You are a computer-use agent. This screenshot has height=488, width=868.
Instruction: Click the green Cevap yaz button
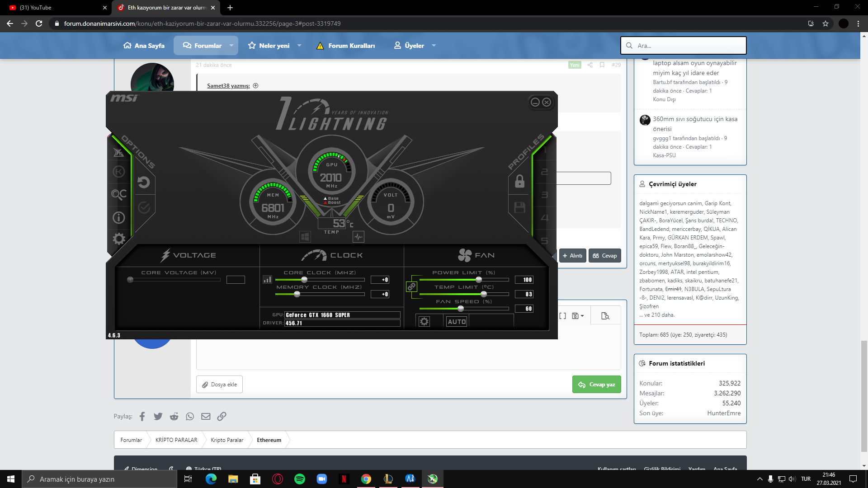point(596,385)
